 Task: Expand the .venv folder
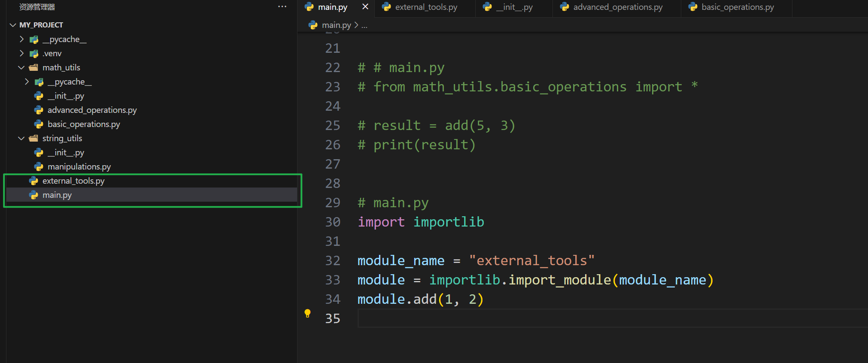click(x=22, y=54)
